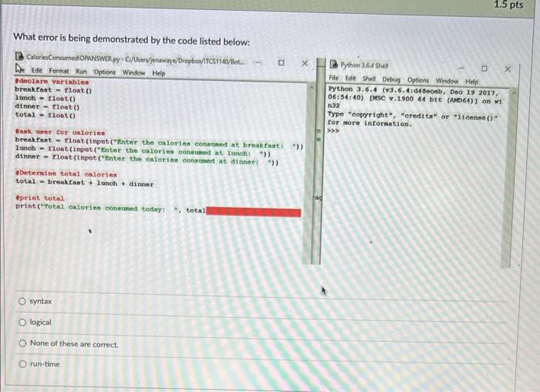The width and height of the screenshot is (540, 392).
Task: Click the print Total calories consumed line
Action: point(110,208)
